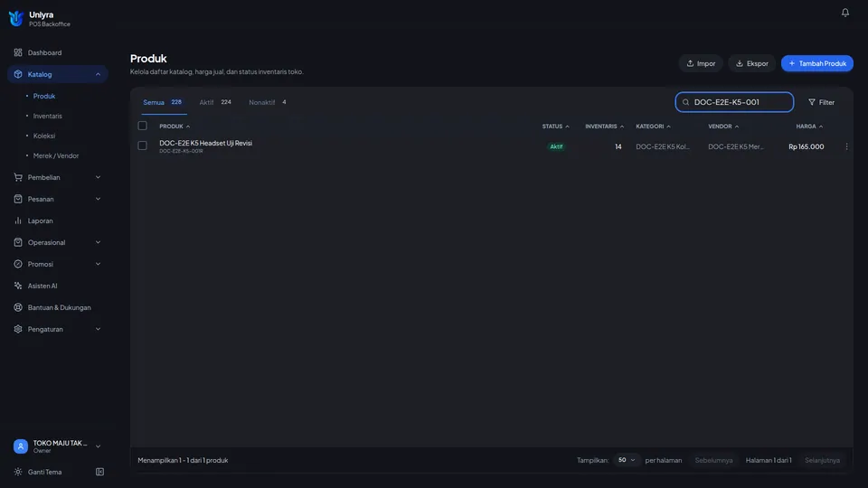868x488 pixels.
Task: Expand the Pembelian menu section
Action: coord(58,177)
